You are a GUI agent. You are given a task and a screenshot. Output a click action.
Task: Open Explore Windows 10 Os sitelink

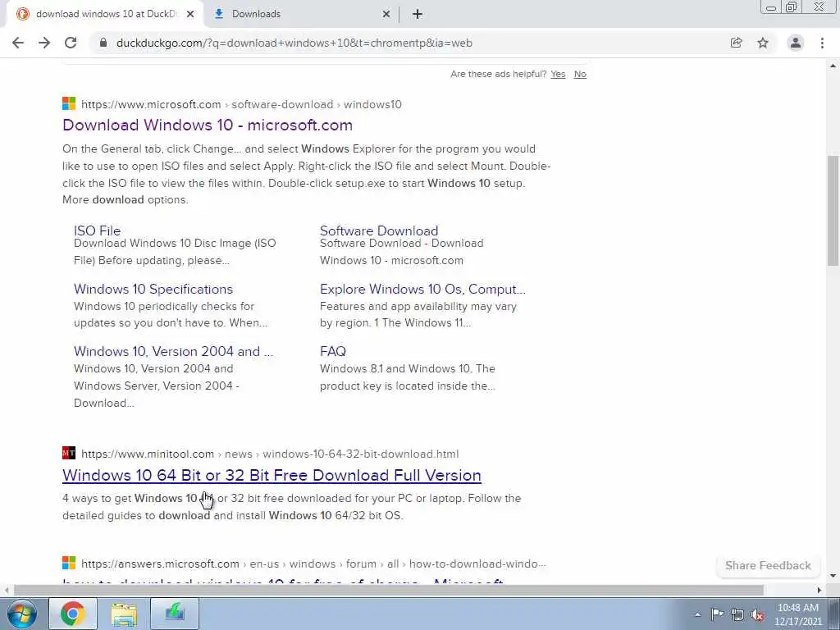point(422,289)
